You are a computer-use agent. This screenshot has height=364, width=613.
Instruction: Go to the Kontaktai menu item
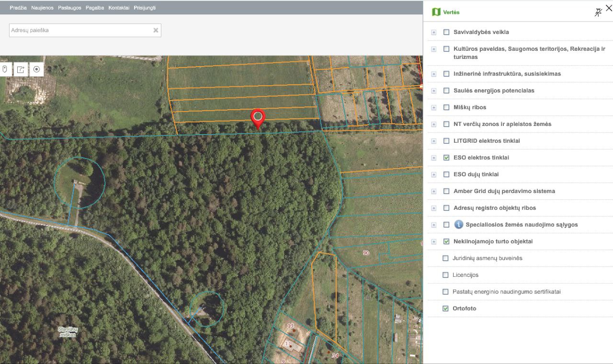click(119, 8)
